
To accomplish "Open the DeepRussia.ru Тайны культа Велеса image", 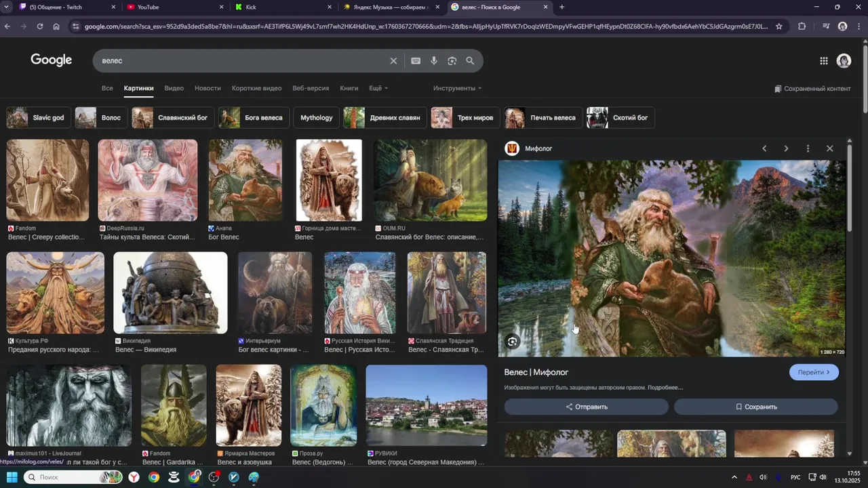I will (148, 180).
